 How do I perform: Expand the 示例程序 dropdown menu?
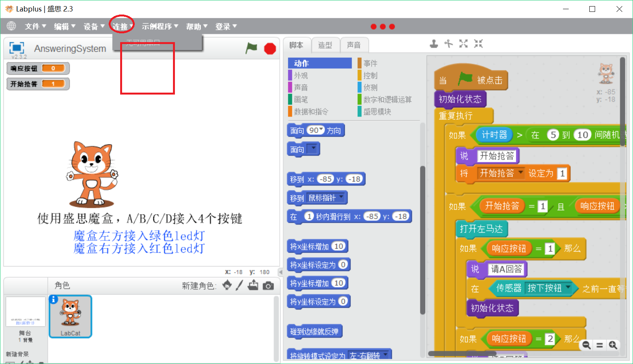(x=160, y=26)
